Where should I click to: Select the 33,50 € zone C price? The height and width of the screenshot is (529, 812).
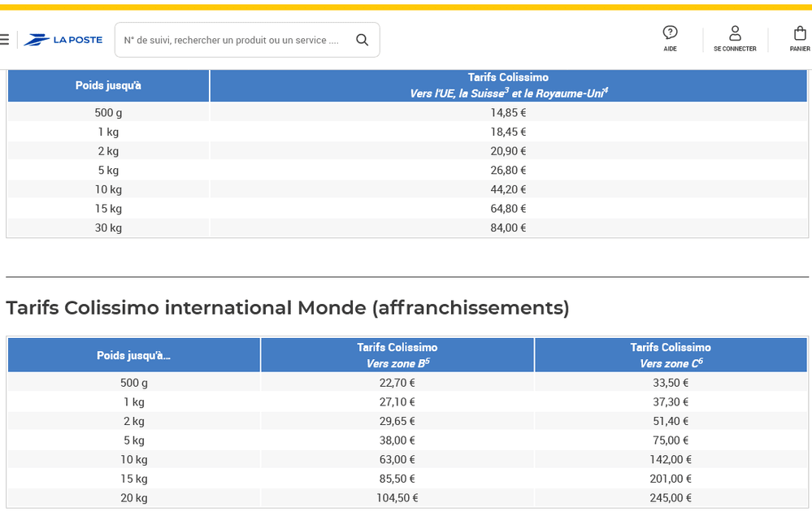[x=671, y=383]
